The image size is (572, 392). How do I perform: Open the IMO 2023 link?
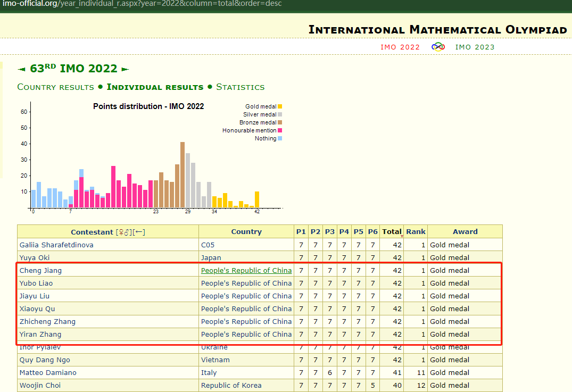click(x=475, y=47)
